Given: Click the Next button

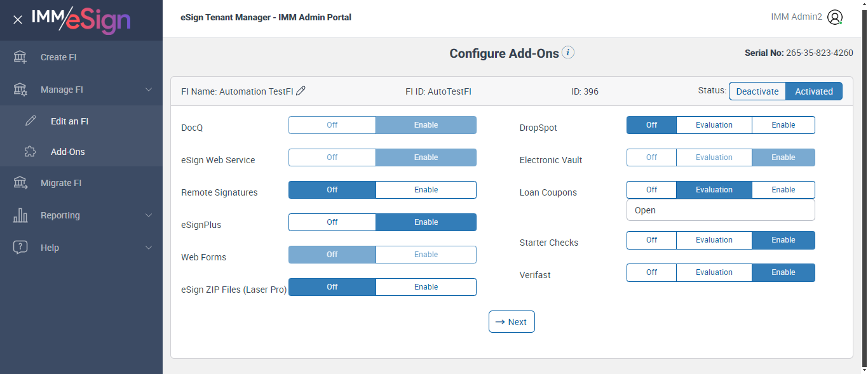Looking at the screenshot, I should pos(512,322).
